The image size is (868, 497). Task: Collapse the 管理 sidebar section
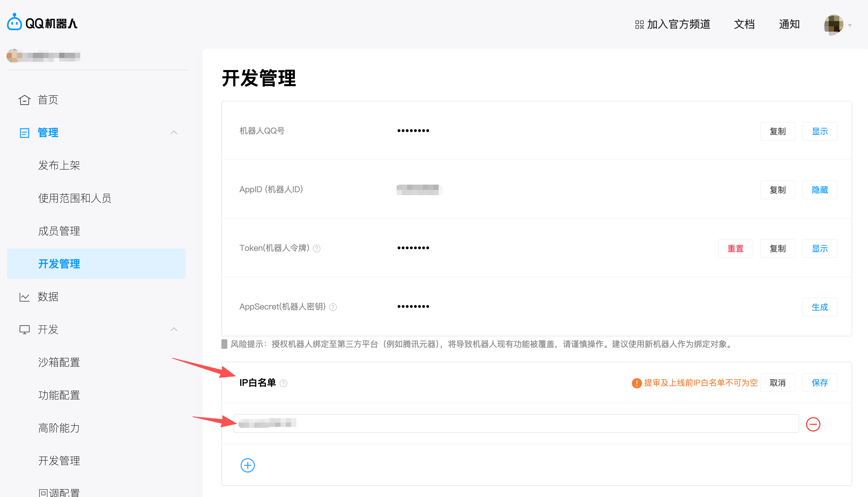[x=174, y=132]
